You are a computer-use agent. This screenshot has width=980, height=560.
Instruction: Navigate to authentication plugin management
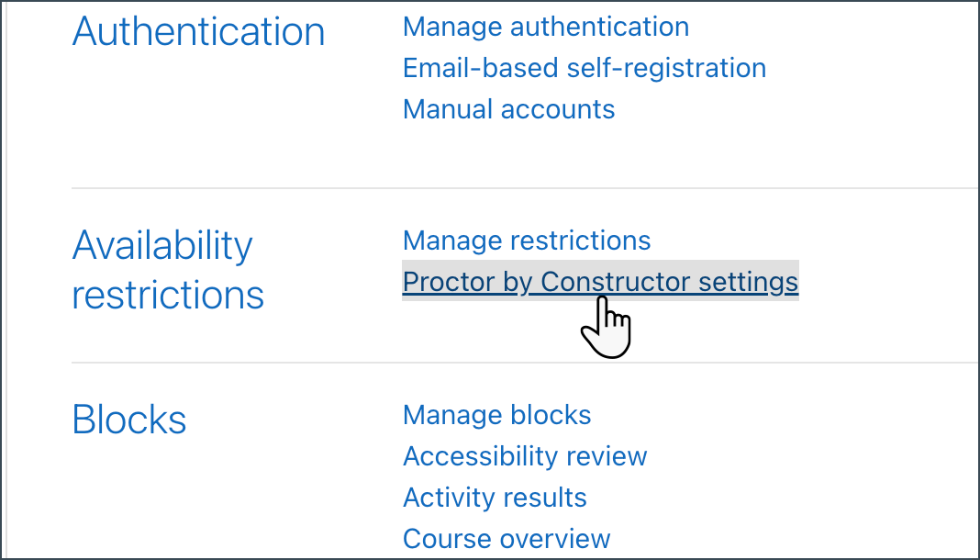click(x=545, y=27)
